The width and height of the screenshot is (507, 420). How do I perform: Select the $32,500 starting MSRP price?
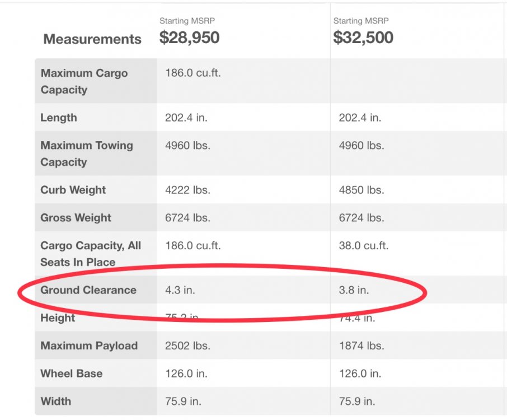[x=363, y=38]
